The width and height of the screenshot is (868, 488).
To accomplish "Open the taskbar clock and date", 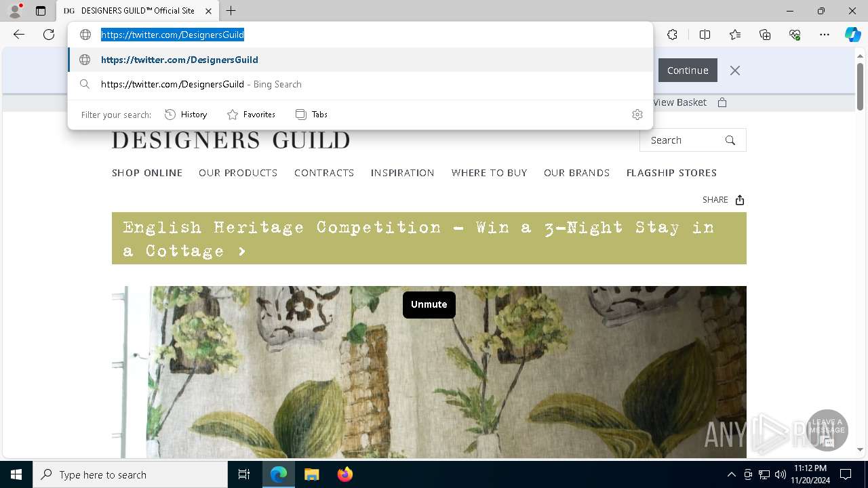I will coord(810,474).
